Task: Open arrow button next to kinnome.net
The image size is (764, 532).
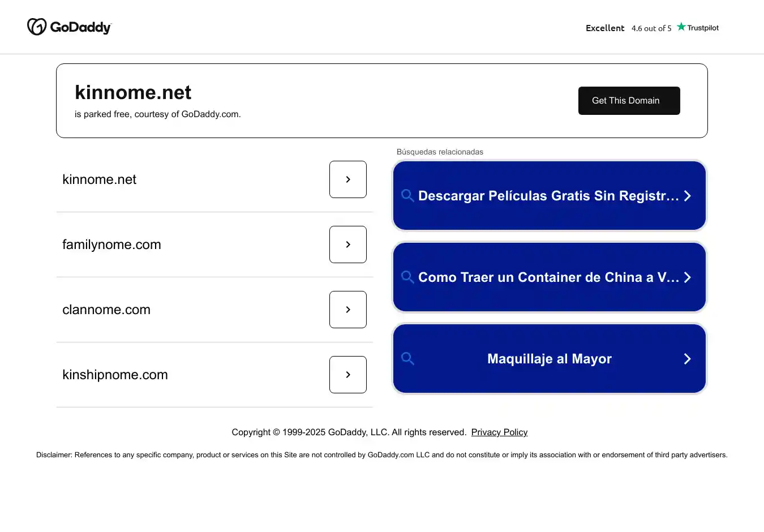Action: [348, 179]
